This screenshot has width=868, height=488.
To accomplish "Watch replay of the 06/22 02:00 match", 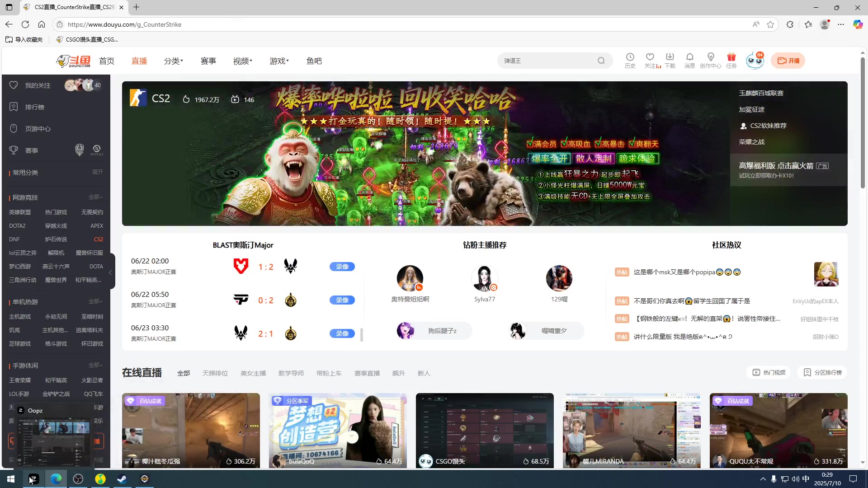I will coord(342,267).
